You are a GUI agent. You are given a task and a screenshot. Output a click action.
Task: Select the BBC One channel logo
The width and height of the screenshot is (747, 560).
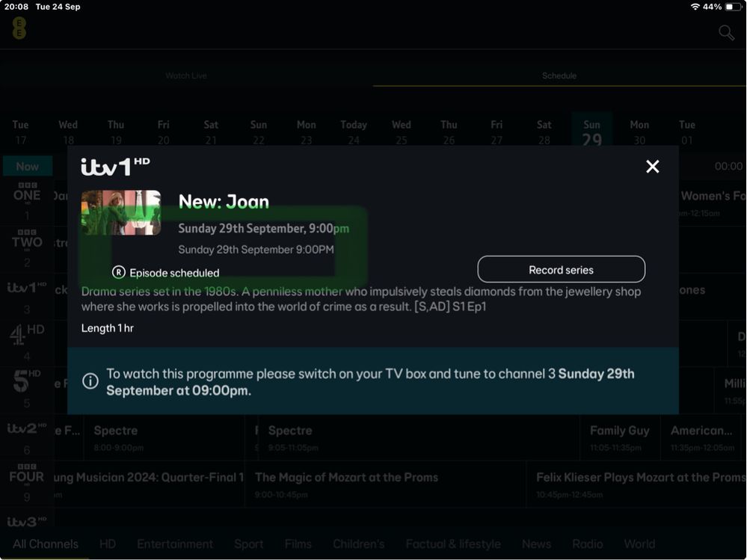(27, 194)
